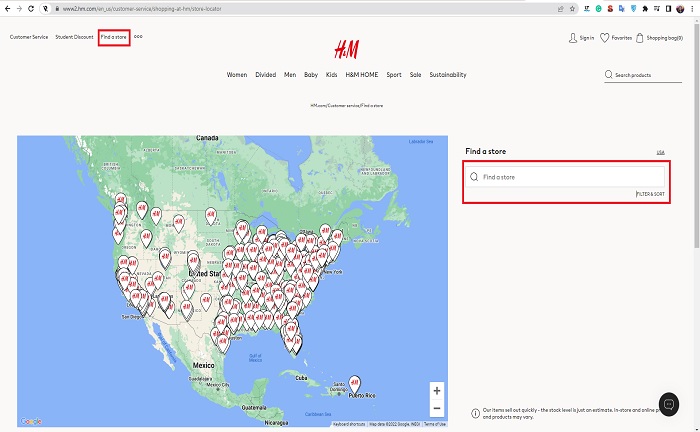Viewport: 700px width, 432px height.
Task: Click into the Find a store search field
Action: (x=565, y=177)
